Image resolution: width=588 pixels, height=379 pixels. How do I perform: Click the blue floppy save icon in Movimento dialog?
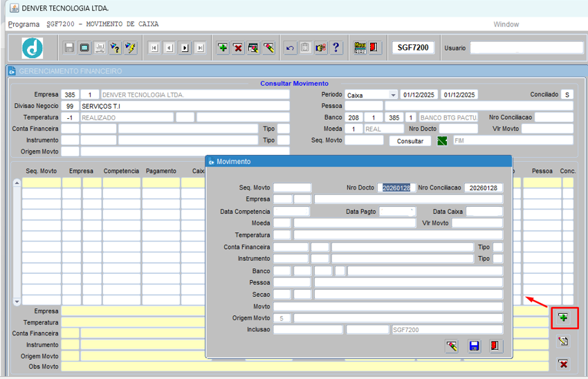pos(474,346)
